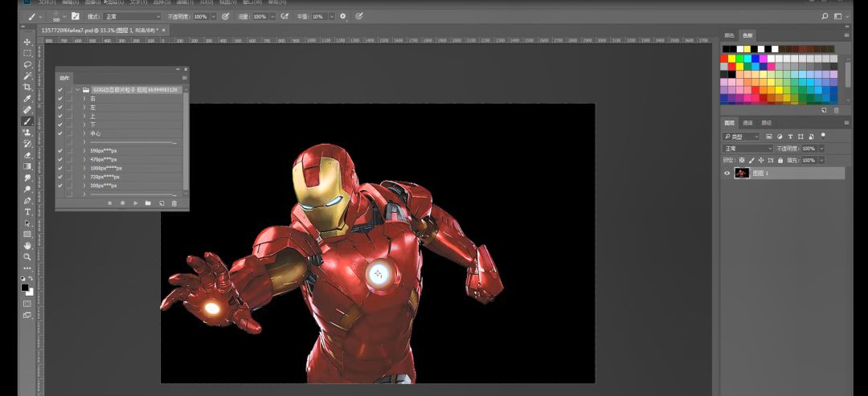The image size is (868, 396).
Task: Switch to the Channels tab
Action: click(747, 123)
